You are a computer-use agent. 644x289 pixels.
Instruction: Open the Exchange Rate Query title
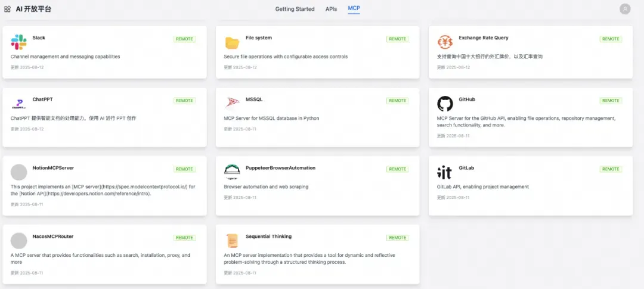pos(484,38)
